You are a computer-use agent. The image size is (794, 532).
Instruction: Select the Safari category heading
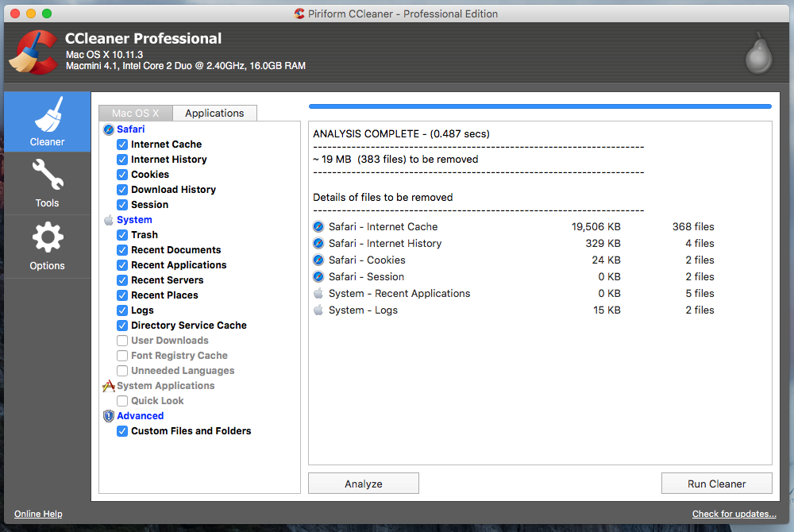[x=131, y=129]
